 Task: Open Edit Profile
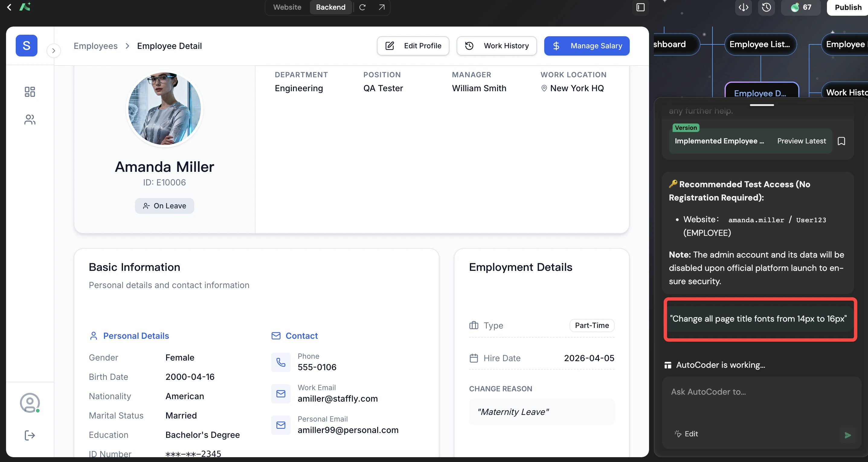[x=413, y=46]
